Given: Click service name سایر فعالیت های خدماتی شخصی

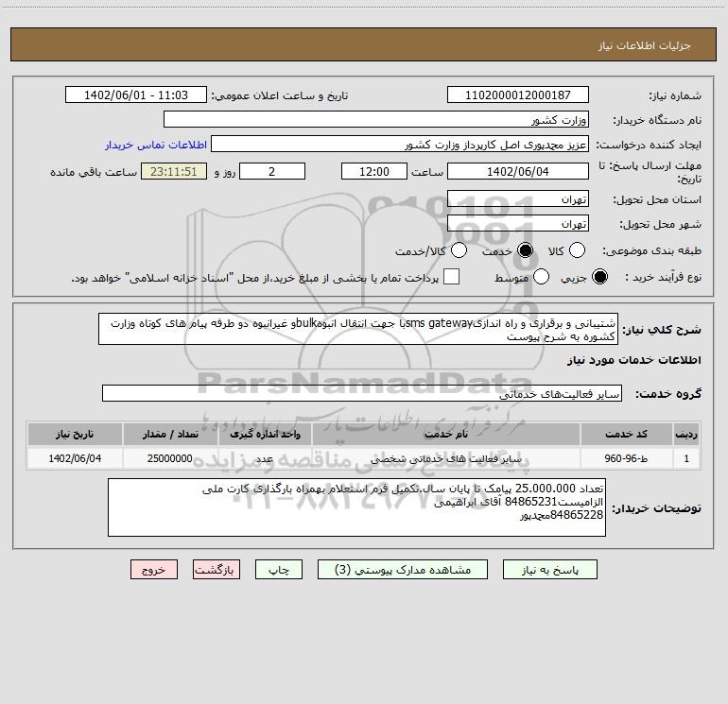Looking at the screenshot, I should coord(446,458).
